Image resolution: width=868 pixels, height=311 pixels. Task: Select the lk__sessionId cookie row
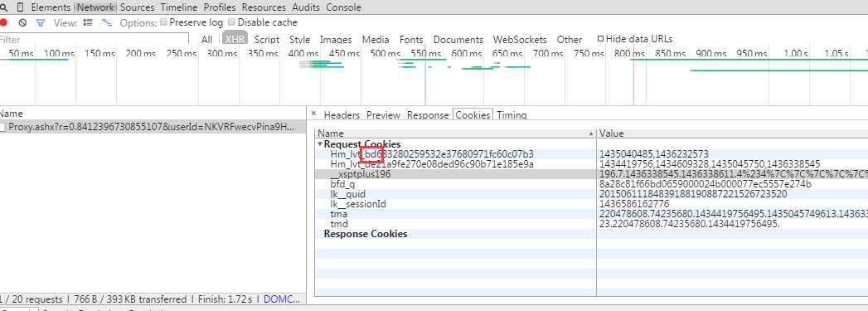(591, 204)
